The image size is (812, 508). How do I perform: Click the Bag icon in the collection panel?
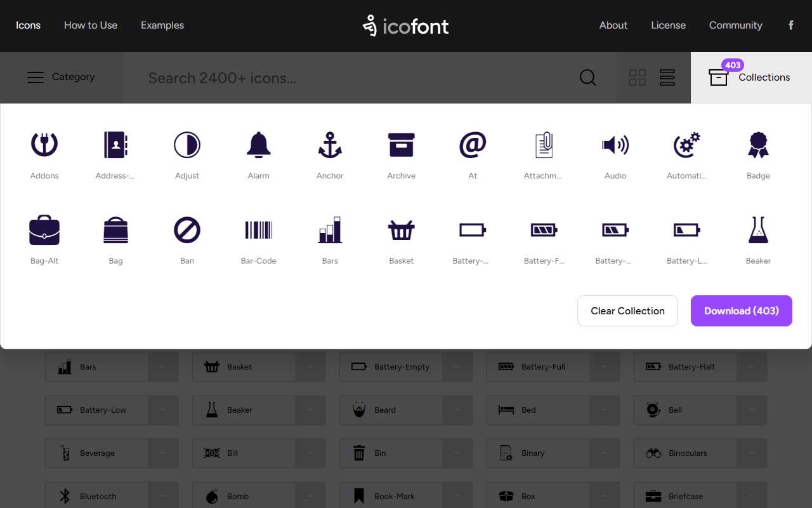pyautogui.click(x=115, y=230)
